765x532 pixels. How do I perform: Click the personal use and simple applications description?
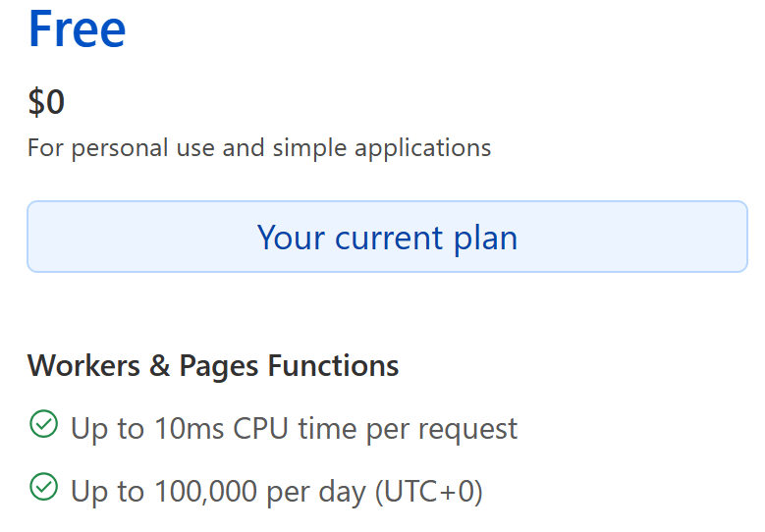[259, 148]
